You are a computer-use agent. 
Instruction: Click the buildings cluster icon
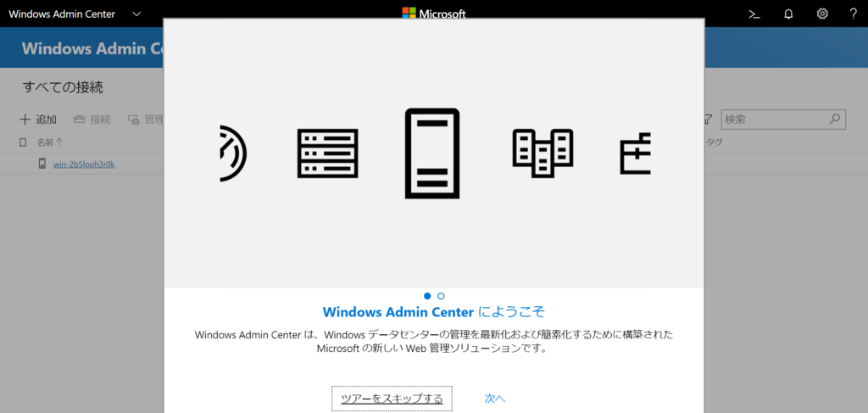click(x=542, y=153)
